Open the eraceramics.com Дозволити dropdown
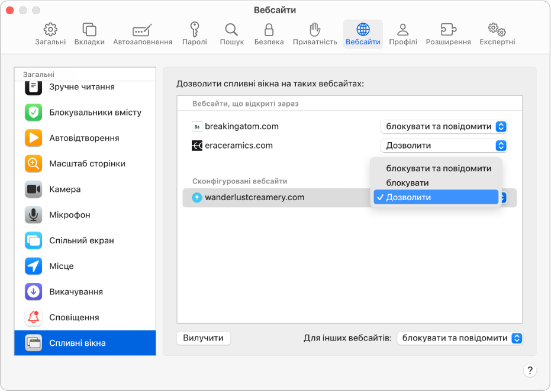551x392 pixels. point(444,146)
